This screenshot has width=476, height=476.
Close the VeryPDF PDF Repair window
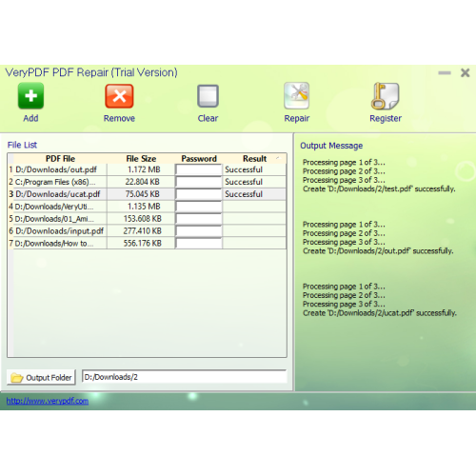coord(466,73)
